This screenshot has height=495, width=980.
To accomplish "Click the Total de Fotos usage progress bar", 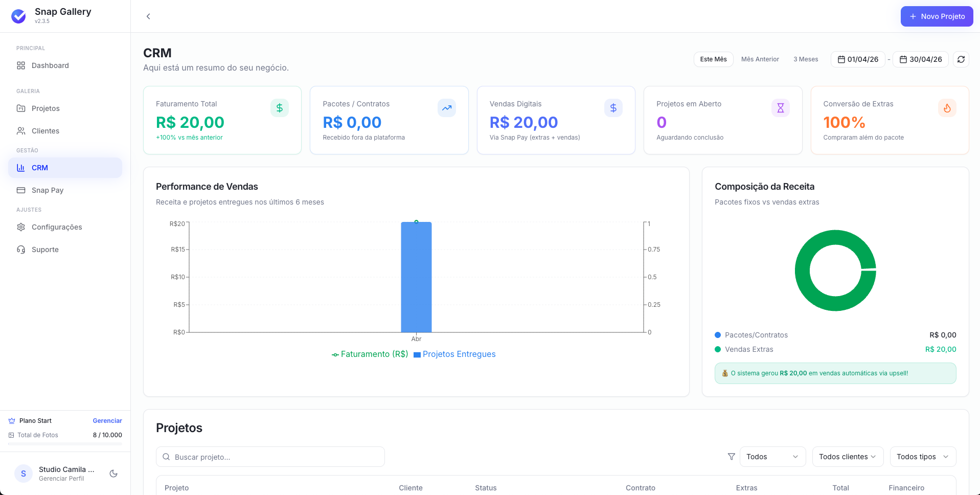I will coord(65,444).
